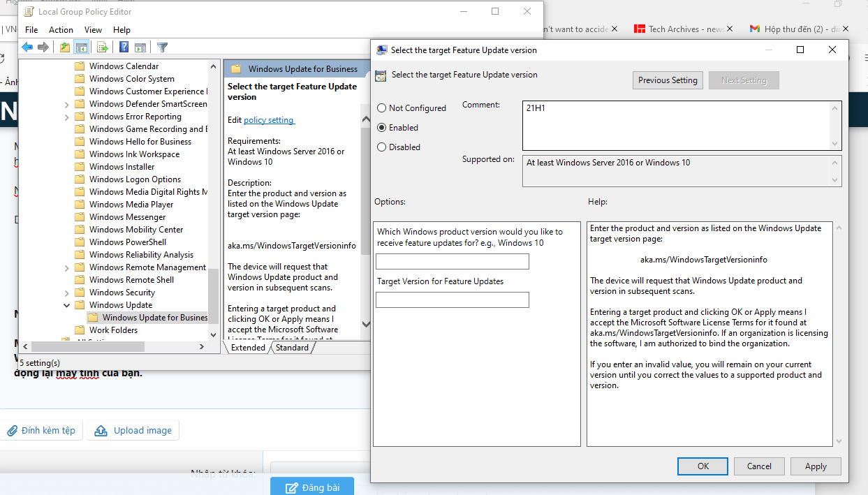868x495 pixels.
Task: Click the Target Version for Feature Updates field
Action: (x=452, y=300)
